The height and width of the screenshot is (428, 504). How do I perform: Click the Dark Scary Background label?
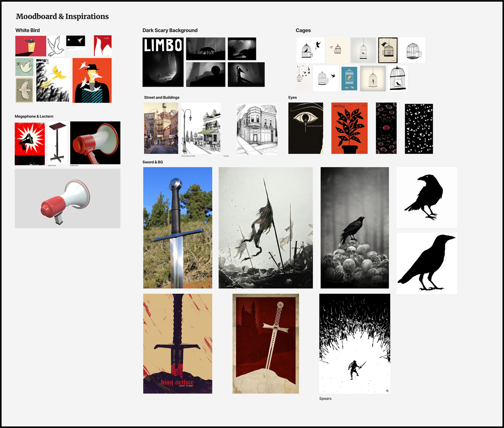[170, 30]
